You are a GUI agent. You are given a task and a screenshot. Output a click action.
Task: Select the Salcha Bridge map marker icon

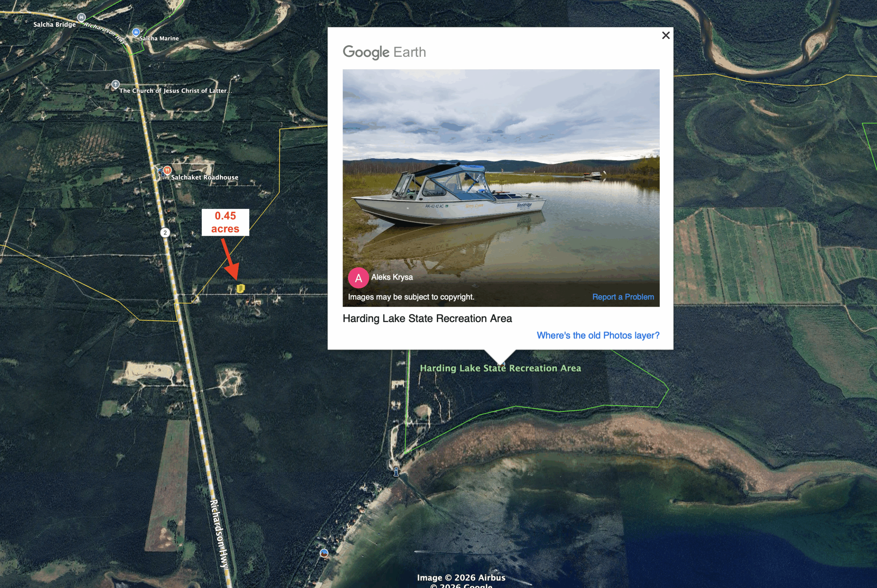tap(82, 17)
